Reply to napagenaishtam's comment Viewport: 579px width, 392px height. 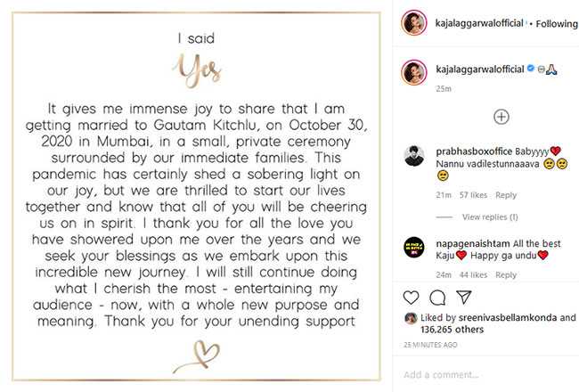click(x=506, y=275)
